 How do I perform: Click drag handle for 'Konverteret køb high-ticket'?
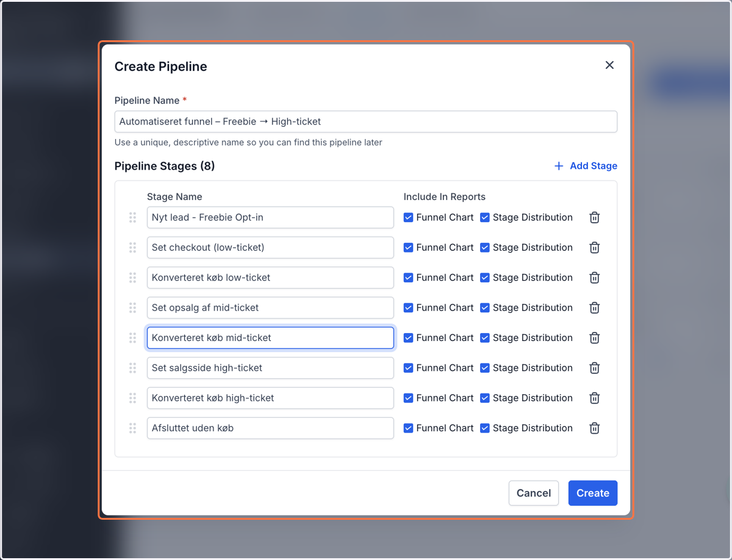pos(132,398)
